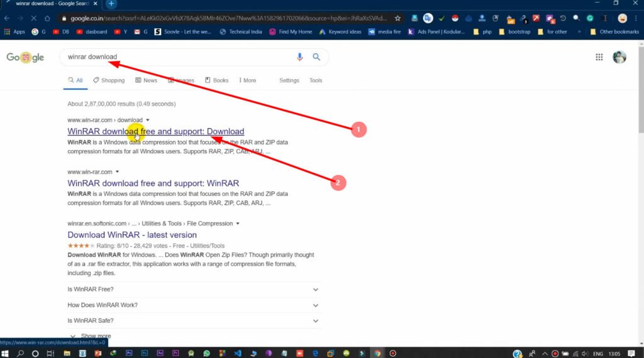The height and width of the screenshot is (358, 644).
Task: Open WinRAR download free and support: Download
Action: click(156, 131)
